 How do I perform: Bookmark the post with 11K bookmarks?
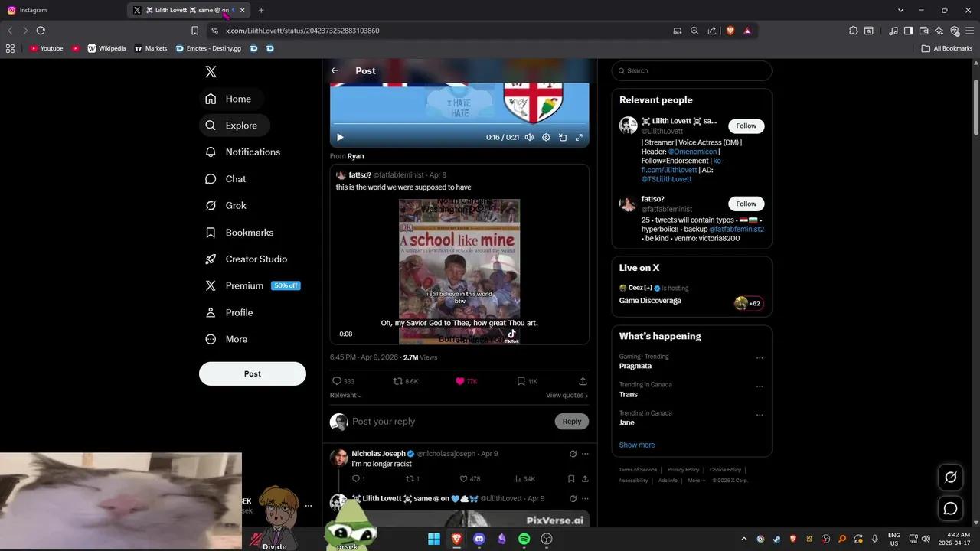click(x=521, y=381)
